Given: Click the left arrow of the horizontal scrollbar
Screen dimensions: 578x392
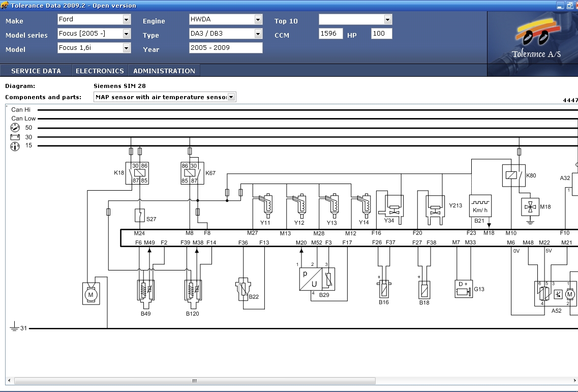Looking at the screenshot, I should coord(9,381).
